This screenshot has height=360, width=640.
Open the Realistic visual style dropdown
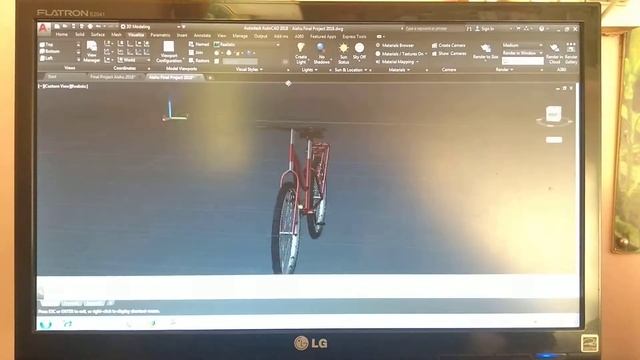point(247,44)
